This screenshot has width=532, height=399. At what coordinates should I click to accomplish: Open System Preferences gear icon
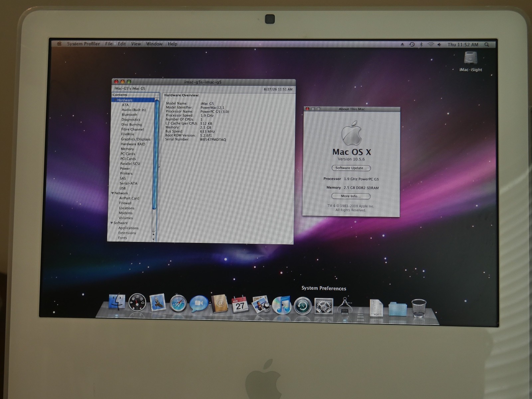pyautogui.click(x=323, y=306)
